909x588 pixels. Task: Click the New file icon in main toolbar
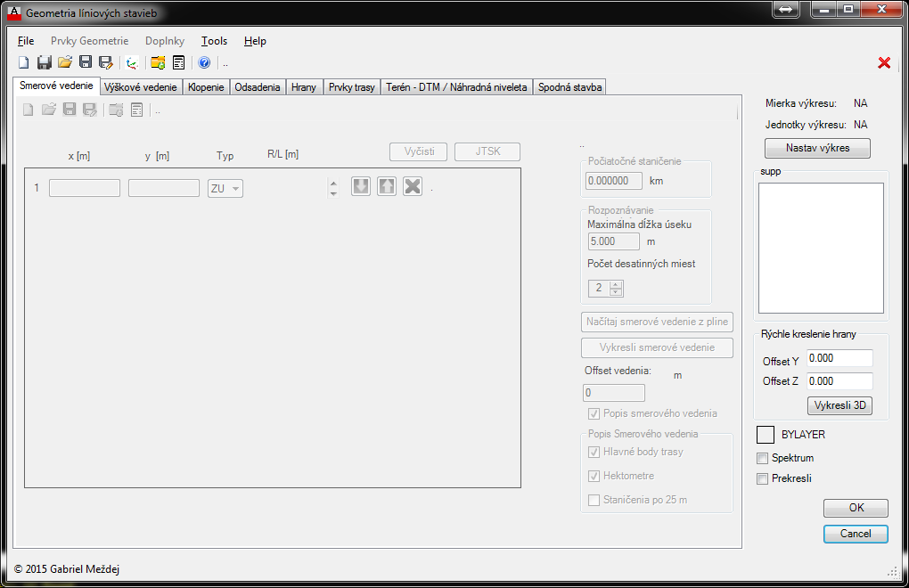(24, 62)
